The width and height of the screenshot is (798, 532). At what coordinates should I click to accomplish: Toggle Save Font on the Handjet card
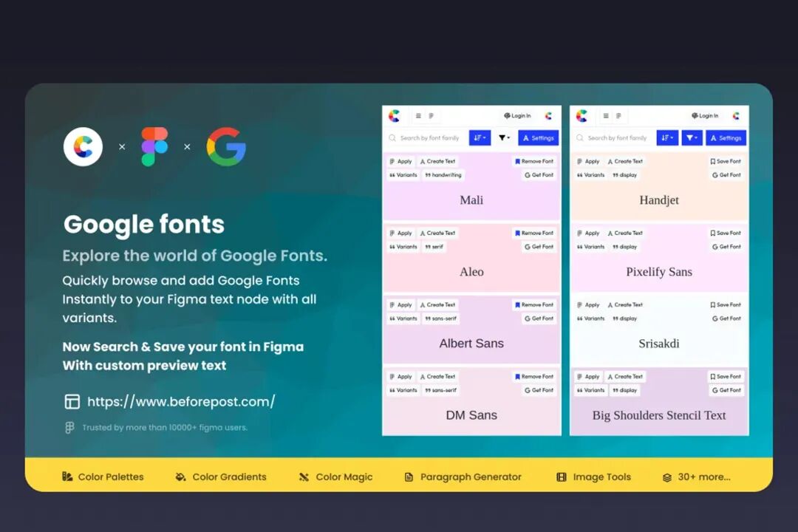tap(726, 161)
